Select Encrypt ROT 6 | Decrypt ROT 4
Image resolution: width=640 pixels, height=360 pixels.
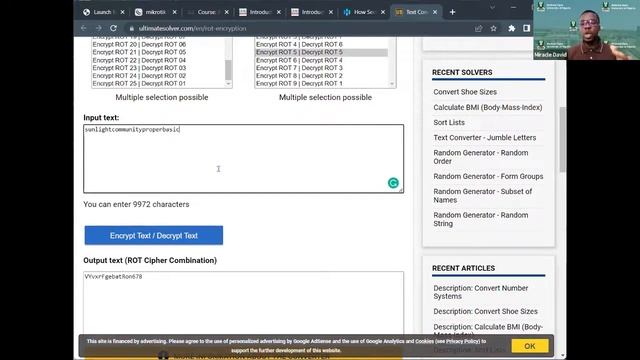coord(299,60)
